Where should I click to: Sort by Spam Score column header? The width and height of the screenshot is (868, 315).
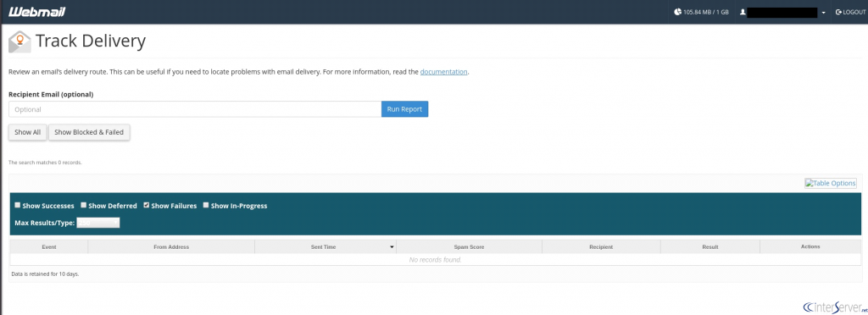click(469, 247)
